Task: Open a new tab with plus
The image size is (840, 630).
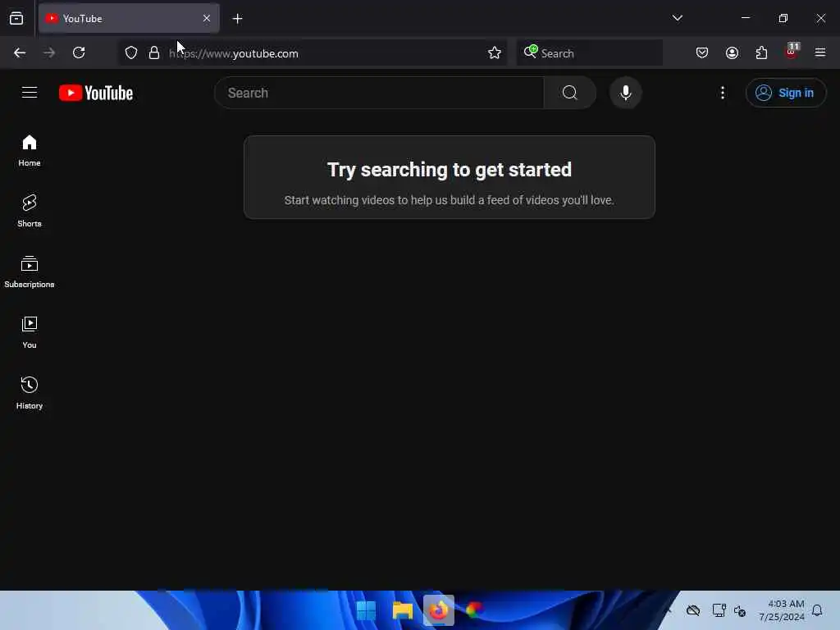Action: click(x=237, y=19)
